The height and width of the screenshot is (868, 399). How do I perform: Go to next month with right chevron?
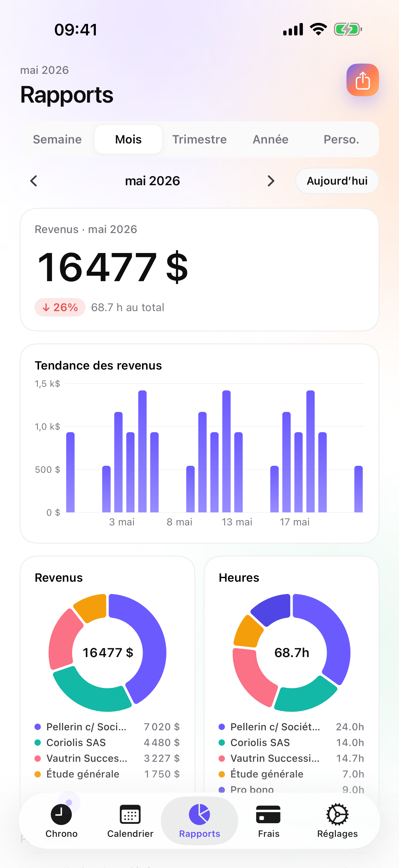coord(271,181)
